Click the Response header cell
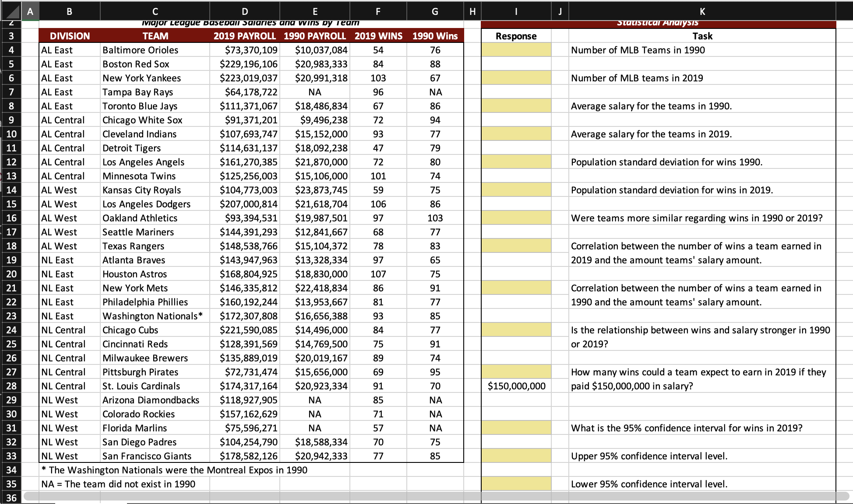853x504 pixels. (516, 36)
